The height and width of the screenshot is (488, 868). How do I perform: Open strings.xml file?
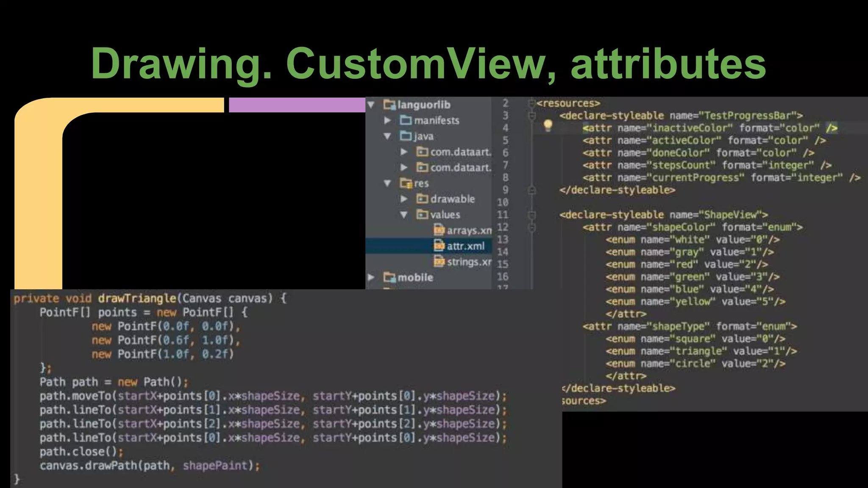(x=469, y=262)
